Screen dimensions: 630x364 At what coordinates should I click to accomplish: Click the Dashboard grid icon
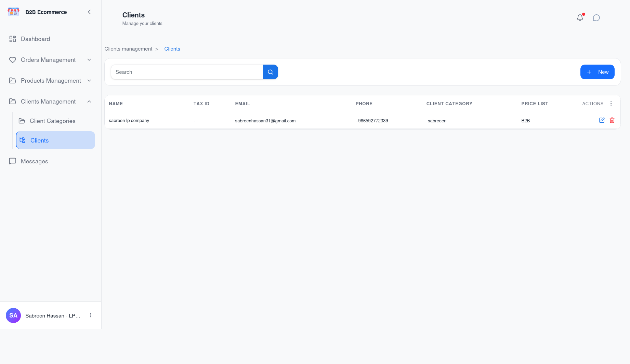click(13, 39)
